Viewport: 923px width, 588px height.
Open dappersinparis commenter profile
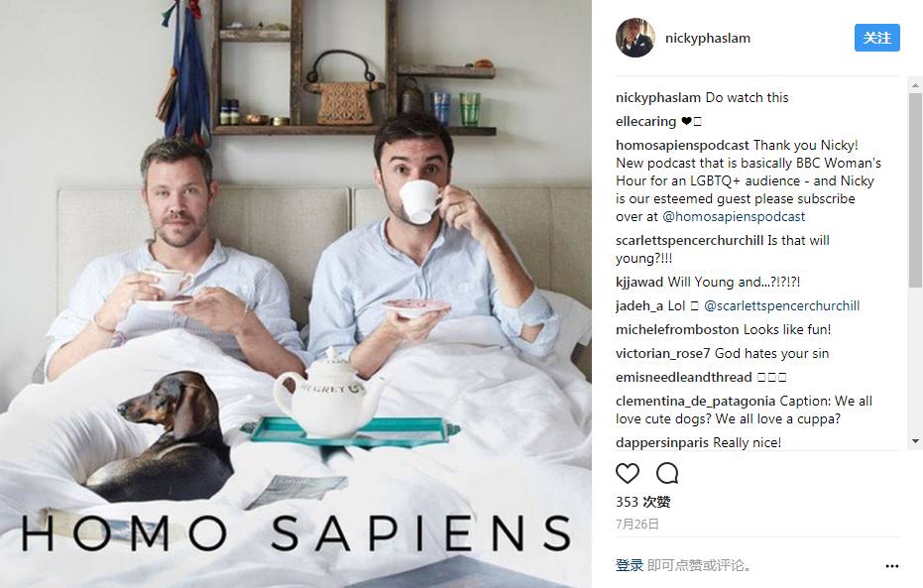coord(662,442)
